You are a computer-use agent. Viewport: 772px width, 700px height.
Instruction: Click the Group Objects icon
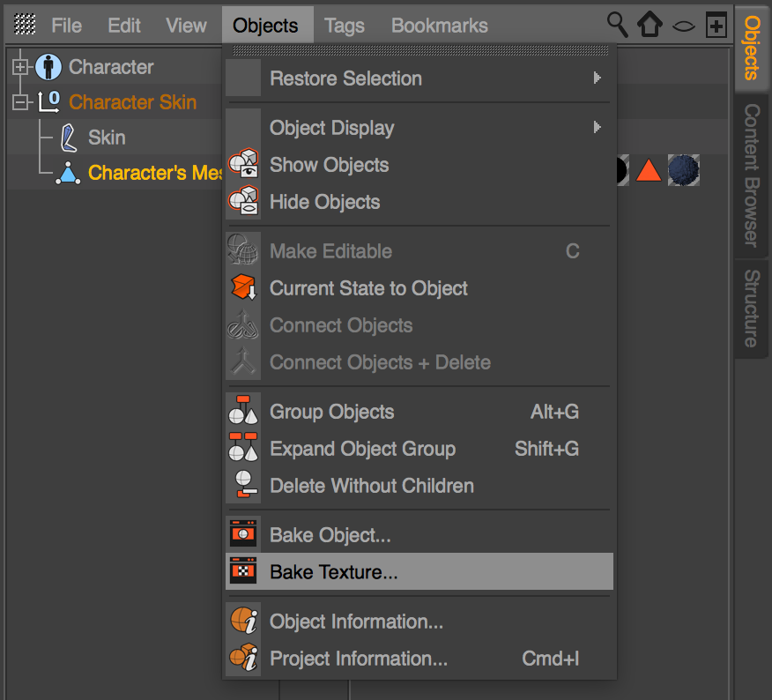[243, 412]
